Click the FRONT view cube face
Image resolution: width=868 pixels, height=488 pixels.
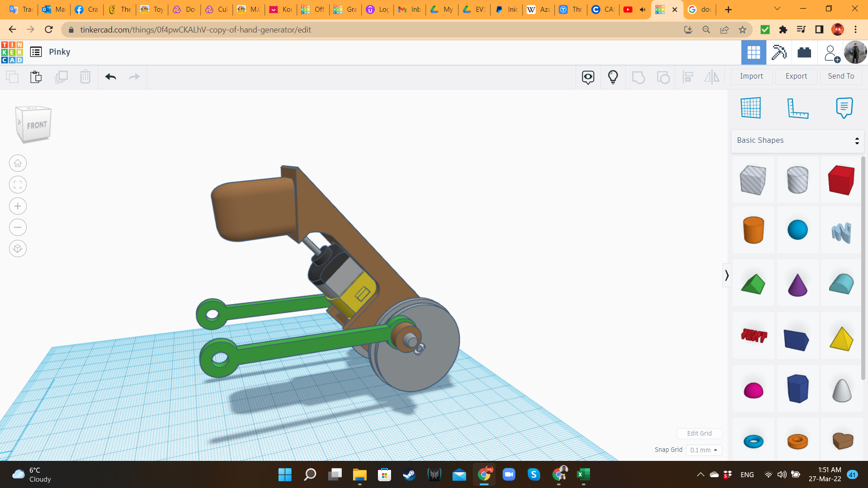pos(36,125)
